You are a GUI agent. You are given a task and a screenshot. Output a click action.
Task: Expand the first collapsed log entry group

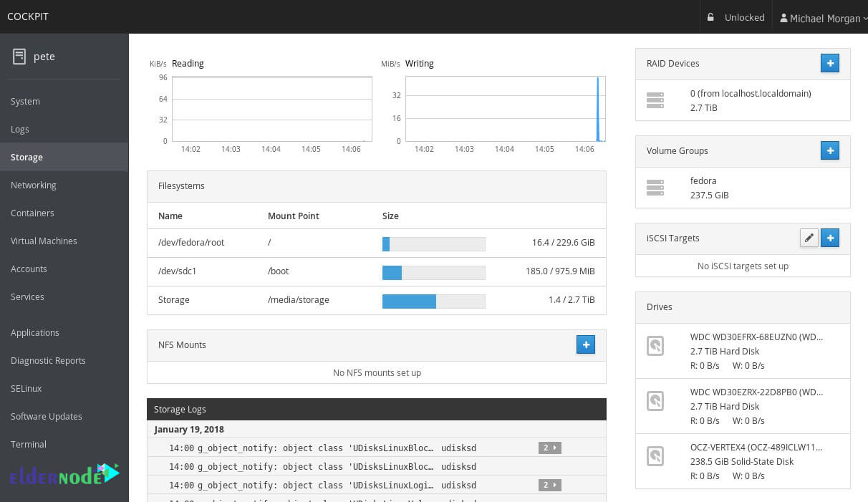click(549, 447)
